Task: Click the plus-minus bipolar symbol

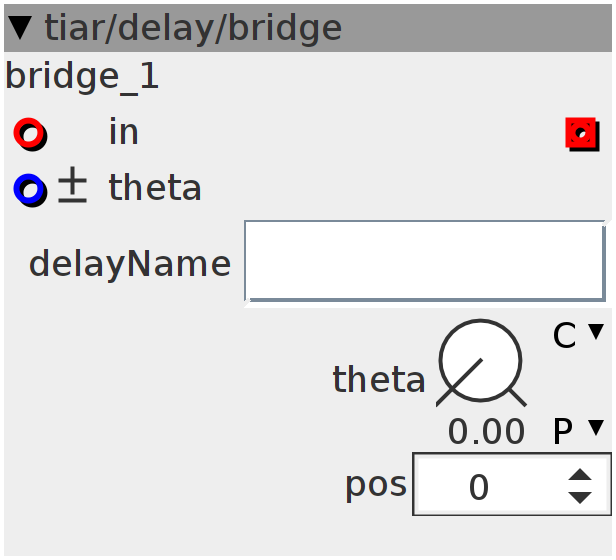Action: 72,185
